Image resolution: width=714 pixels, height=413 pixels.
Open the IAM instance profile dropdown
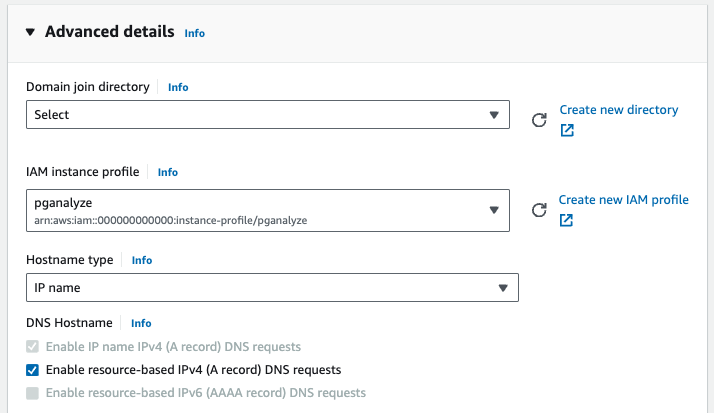[268, 210]
